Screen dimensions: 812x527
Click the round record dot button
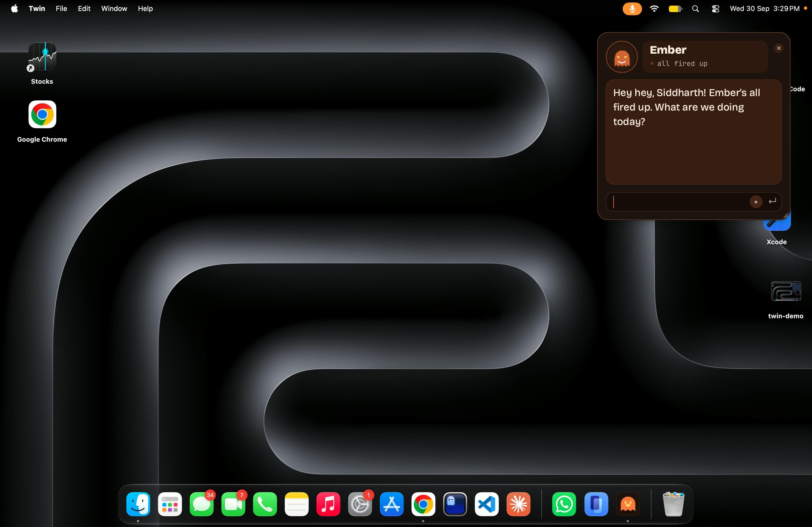click(756, 202)
